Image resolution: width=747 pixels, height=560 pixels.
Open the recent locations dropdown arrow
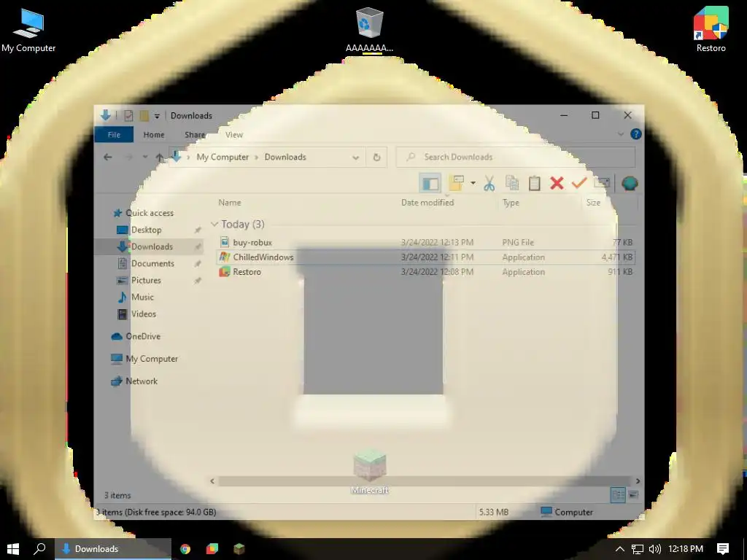coord(145,157)
